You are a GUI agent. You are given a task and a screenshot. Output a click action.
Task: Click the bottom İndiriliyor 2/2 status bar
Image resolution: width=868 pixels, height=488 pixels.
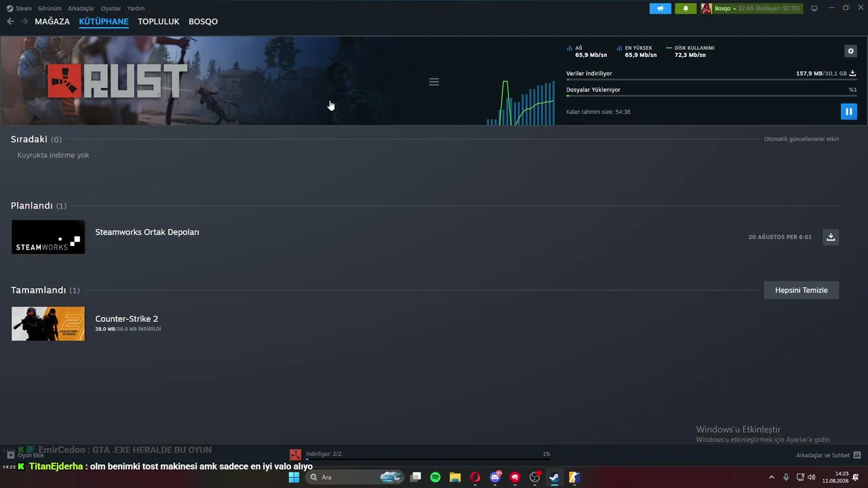(x=428, y=455)
